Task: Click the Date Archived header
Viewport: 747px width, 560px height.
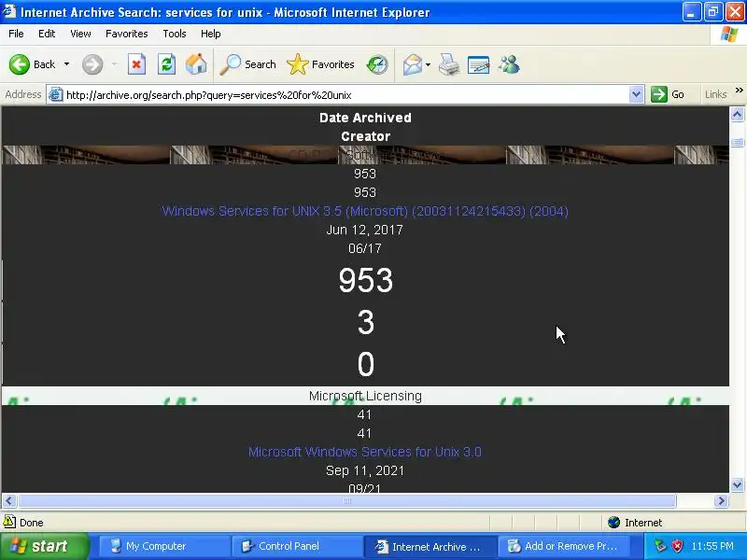Action: point(365,118)
